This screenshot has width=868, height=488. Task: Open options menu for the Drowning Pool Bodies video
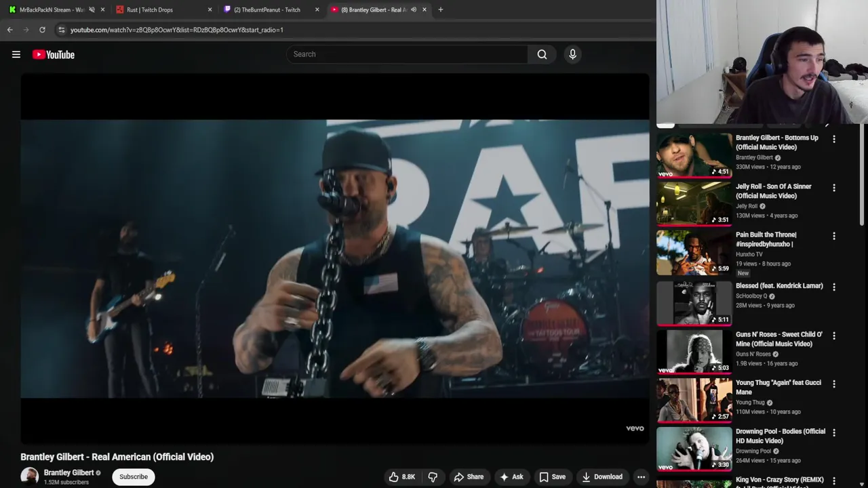[x=834, y=432]
